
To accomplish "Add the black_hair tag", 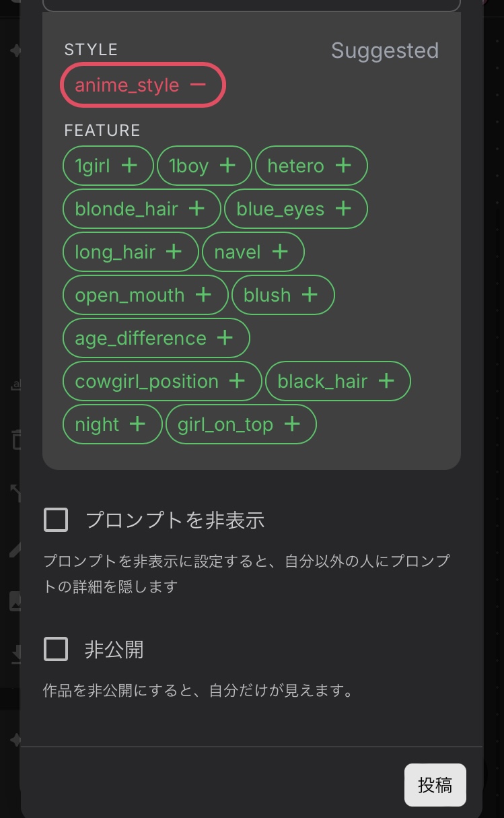I will [386, 381].
